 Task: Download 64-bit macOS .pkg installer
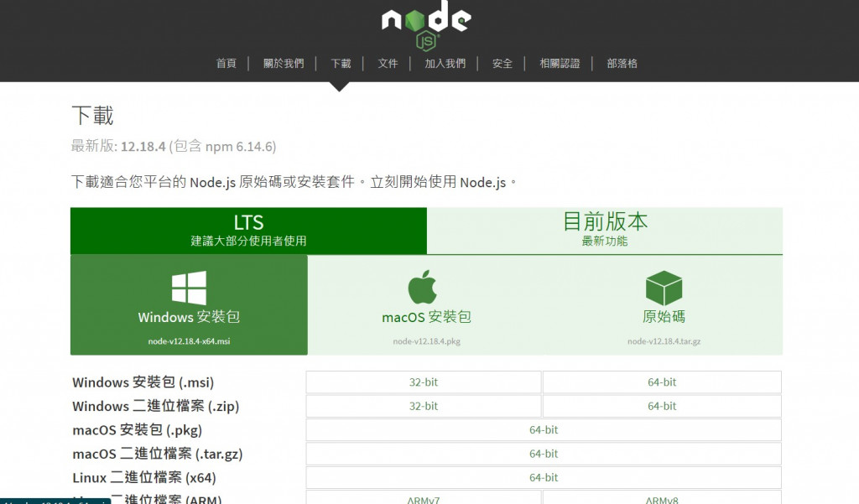coord(544,430)
